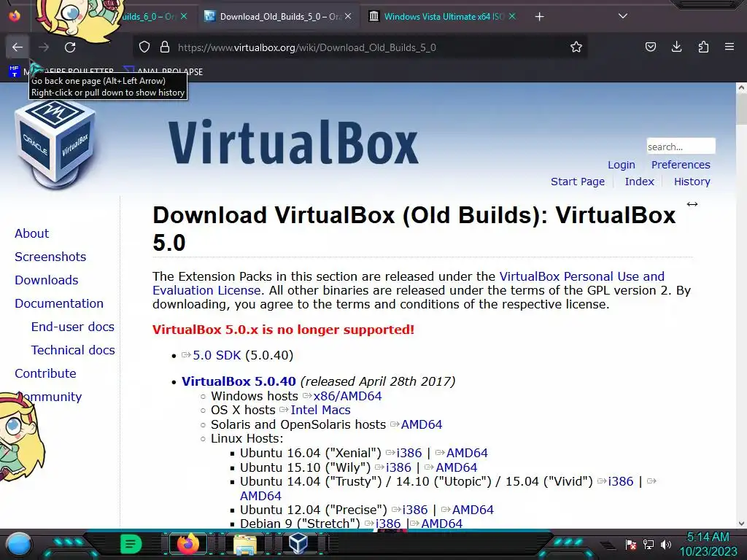747x560 pixels.
Task: Download the 5.0 SDK link
Action: pos(216,355)
